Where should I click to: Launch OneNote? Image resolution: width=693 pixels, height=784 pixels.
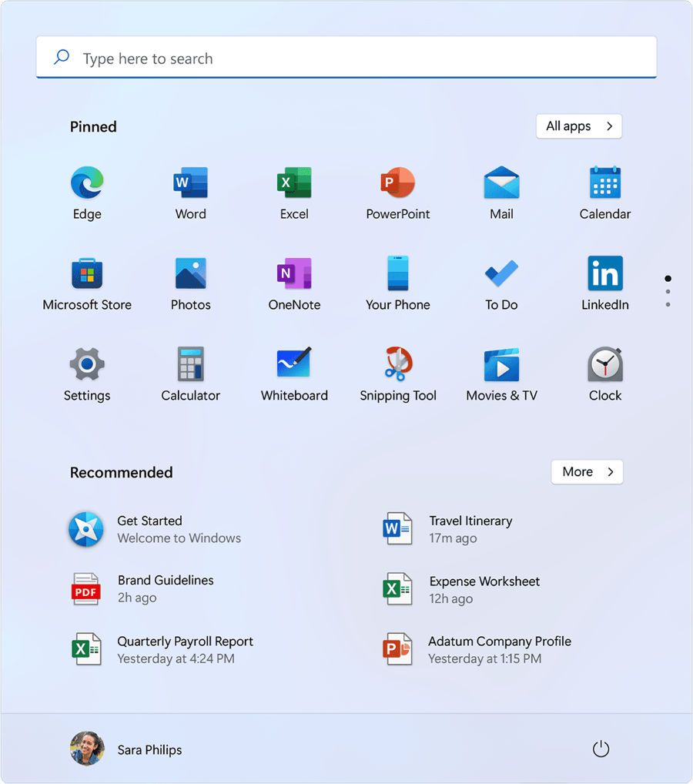294,283
